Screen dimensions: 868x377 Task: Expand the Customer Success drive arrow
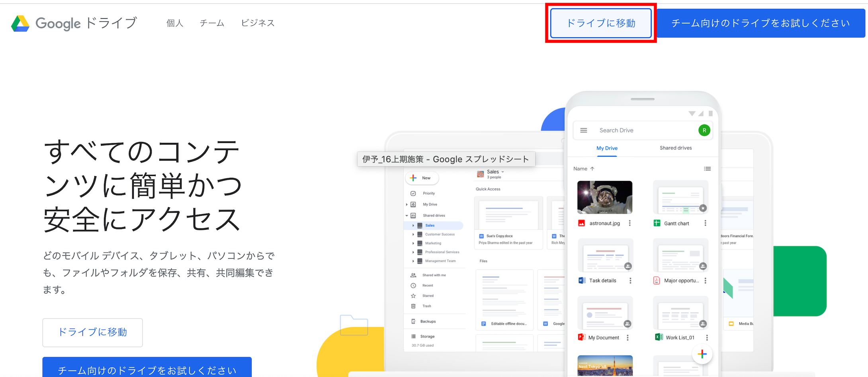pyautogui.click(x=413, y=235)
